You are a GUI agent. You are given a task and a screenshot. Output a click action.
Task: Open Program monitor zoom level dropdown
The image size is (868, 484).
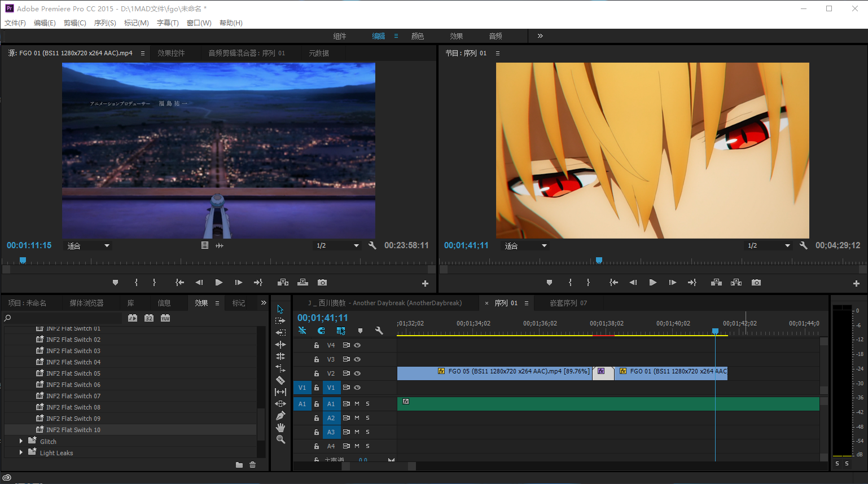(x=526, y=246)
